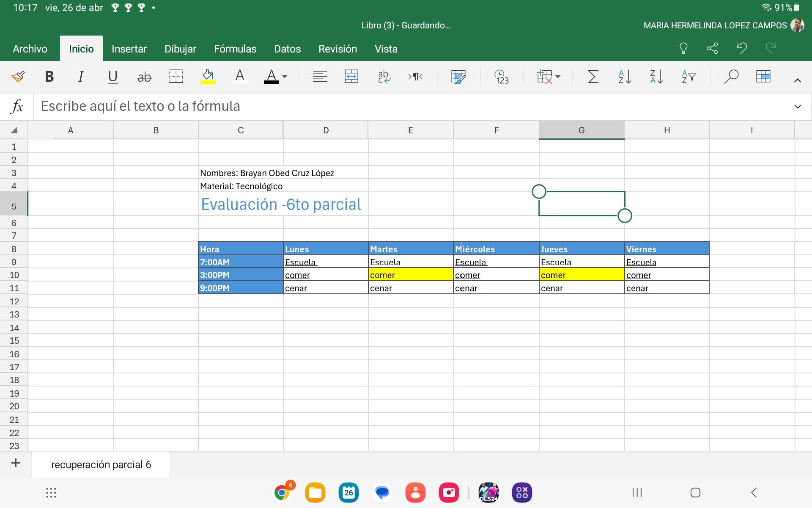Click the Format Painter brush icon
This screenshot has width=812, height=508.
pyautogui.click(x=18, y=77)
